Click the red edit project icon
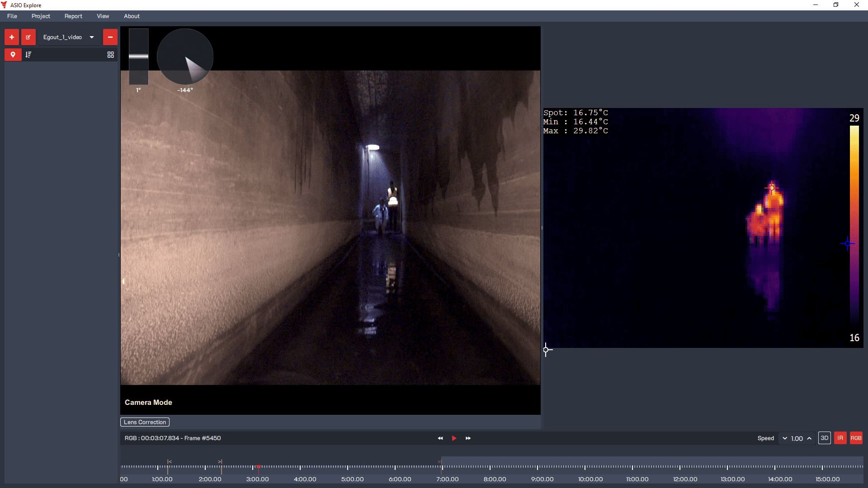 [28, 37]
